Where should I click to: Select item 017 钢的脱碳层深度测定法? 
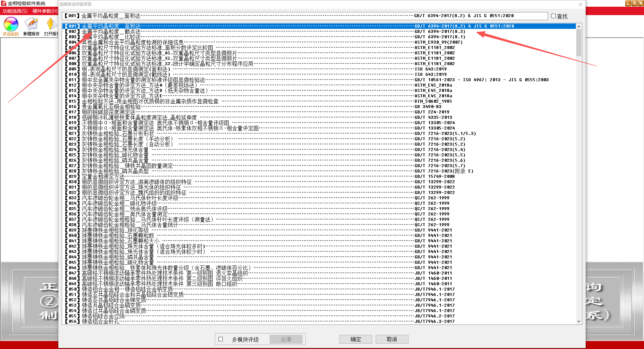click(108, 112)
